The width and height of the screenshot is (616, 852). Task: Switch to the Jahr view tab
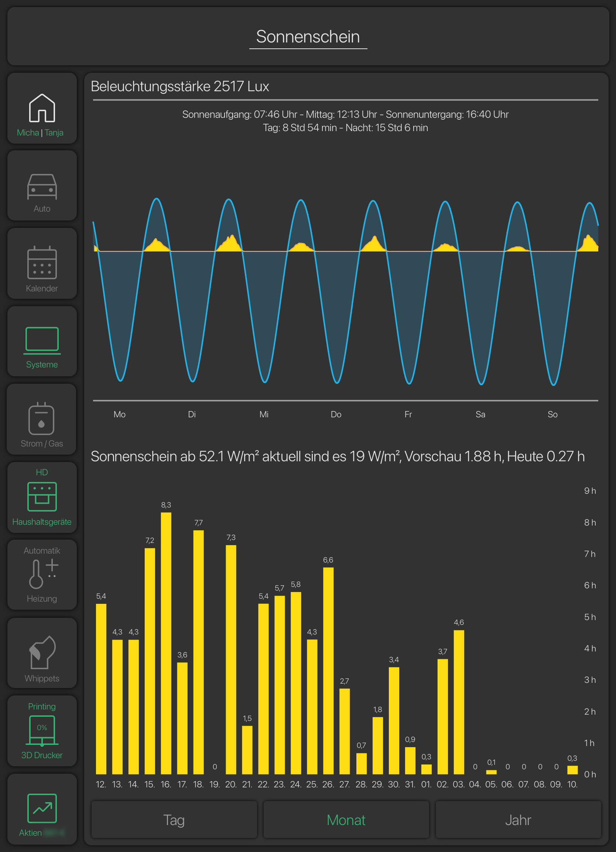coord(518,820)
